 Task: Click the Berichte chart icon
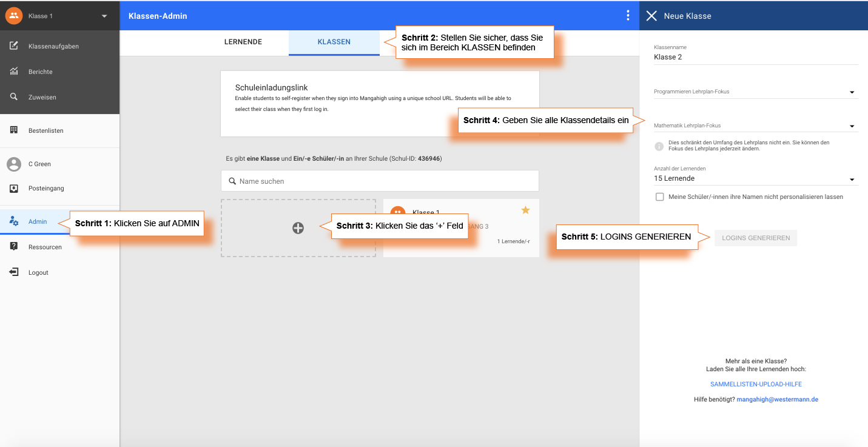(x=14, y=72)
